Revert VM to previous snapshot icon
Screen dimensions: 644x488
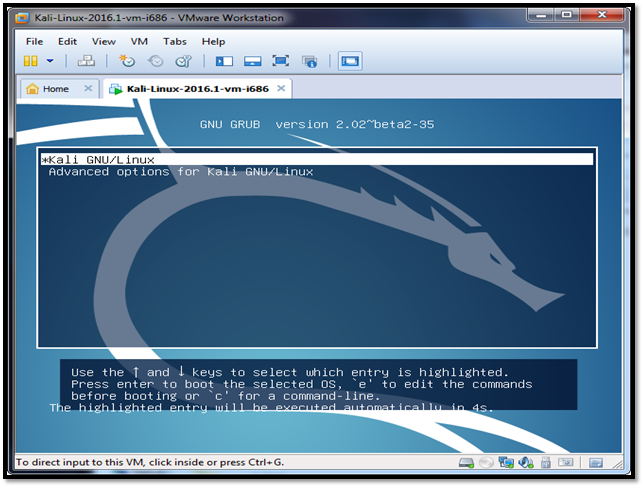point(155,61)
